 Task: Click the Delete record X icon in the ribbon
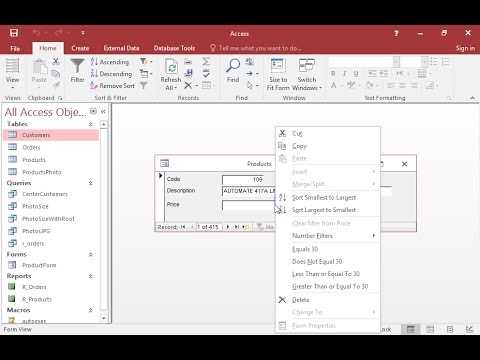tap(188, 86)
